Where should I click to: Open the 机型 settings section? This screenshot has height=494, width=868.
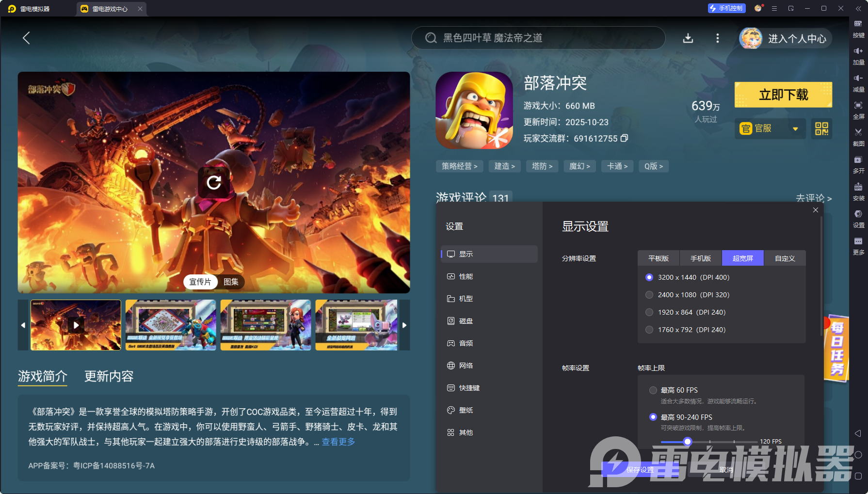tap(489, 299)
